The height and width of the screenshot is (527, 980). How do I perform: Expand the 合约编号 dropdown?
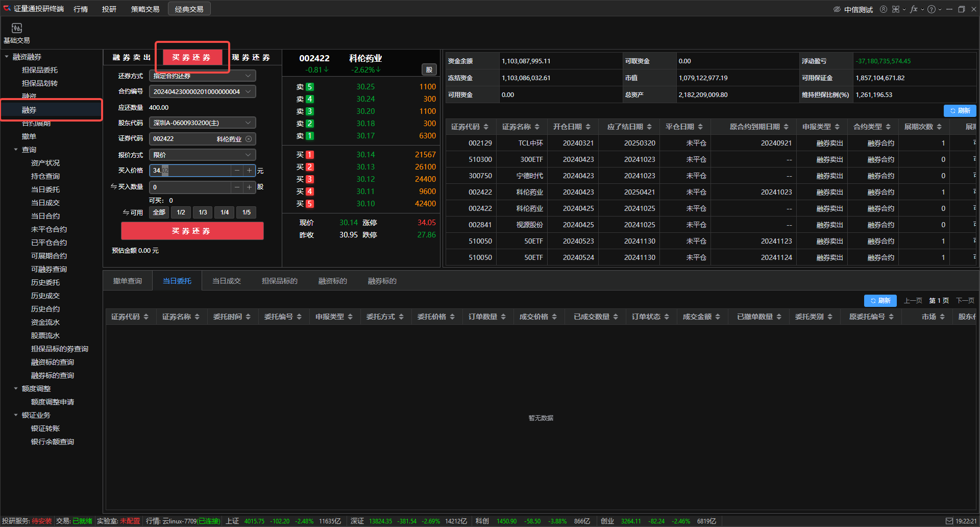pos(202,92)
